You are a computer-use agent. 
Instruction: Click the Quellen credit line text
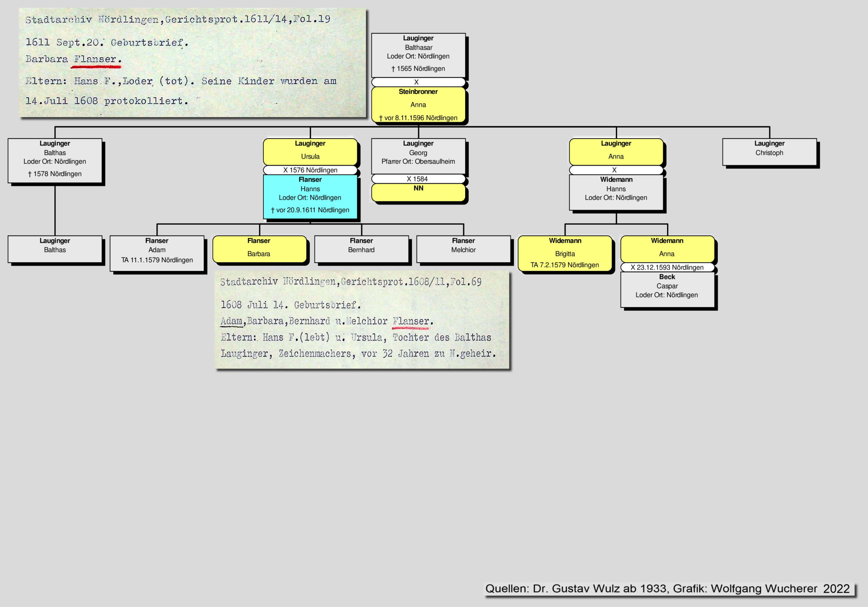(x=667, y=589)
